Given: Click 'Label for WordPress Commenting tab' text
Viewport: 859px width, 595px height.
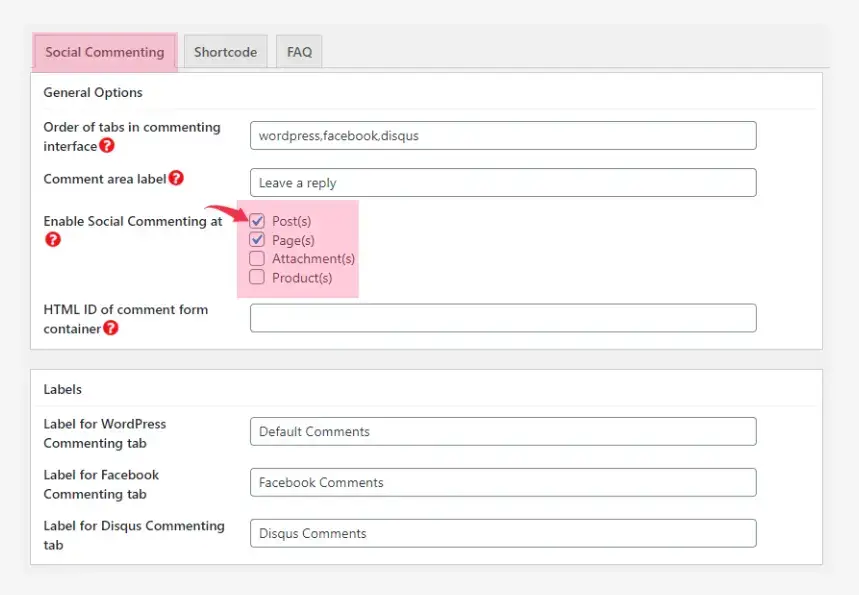Looking at the screenshot, I should 105,433.
